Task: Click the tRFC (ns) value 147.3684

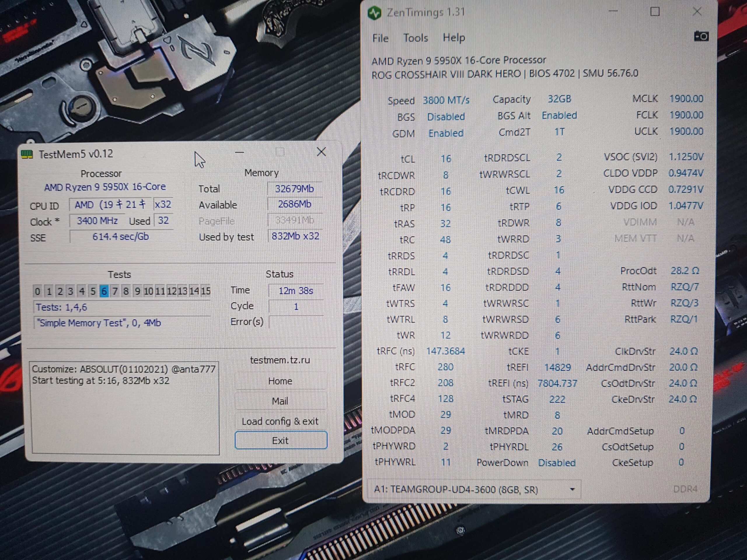Action: [446, 351]
